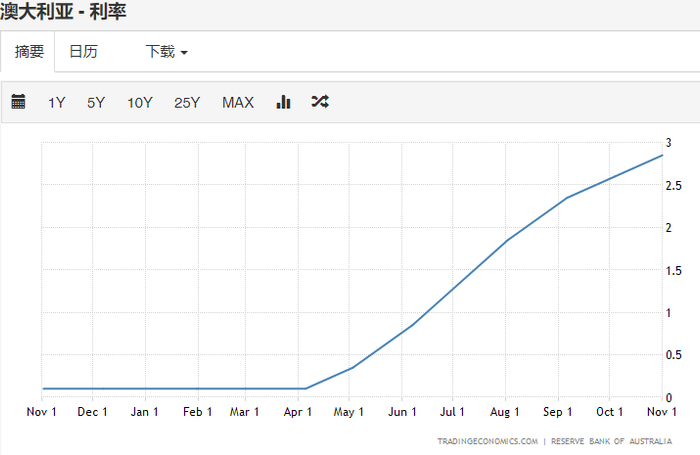Click the Oct 1 x-axis label
Screen dimensions: 700x455
pyautogui.click(x=609, y=412)
